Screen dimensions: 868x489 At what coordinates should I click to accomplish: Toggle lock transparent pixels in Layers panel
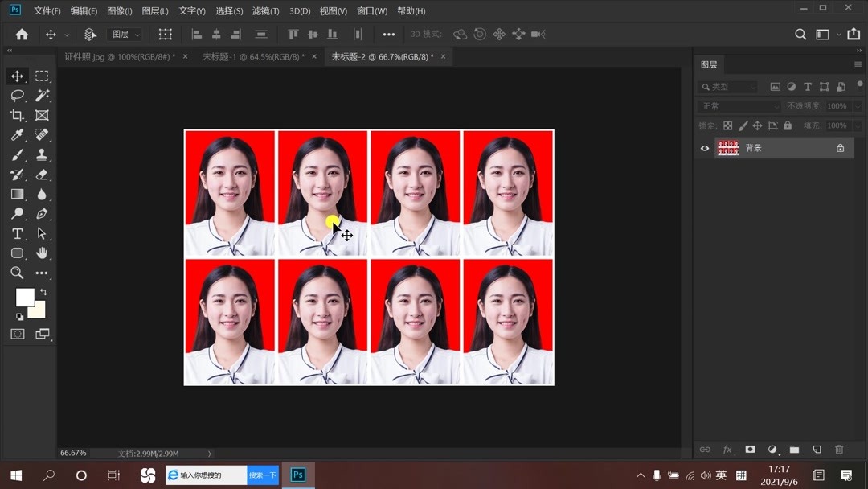(729, 125)
